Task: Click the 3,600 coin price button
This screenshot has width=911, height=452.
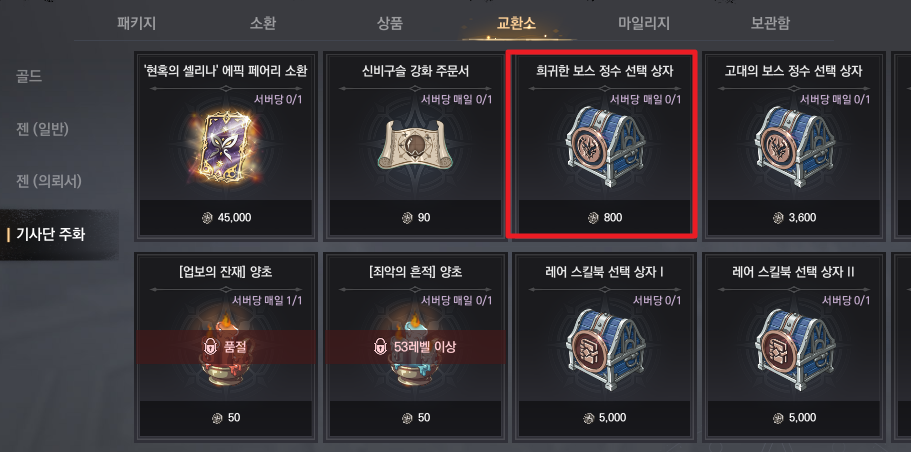Action: (794, 218)
